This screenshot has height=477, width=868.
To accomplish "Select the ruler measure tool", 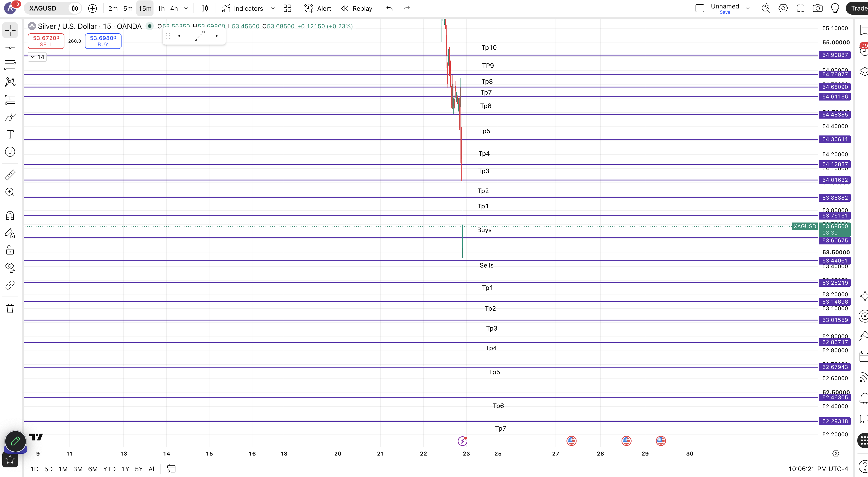I will [x=10, y=175].
